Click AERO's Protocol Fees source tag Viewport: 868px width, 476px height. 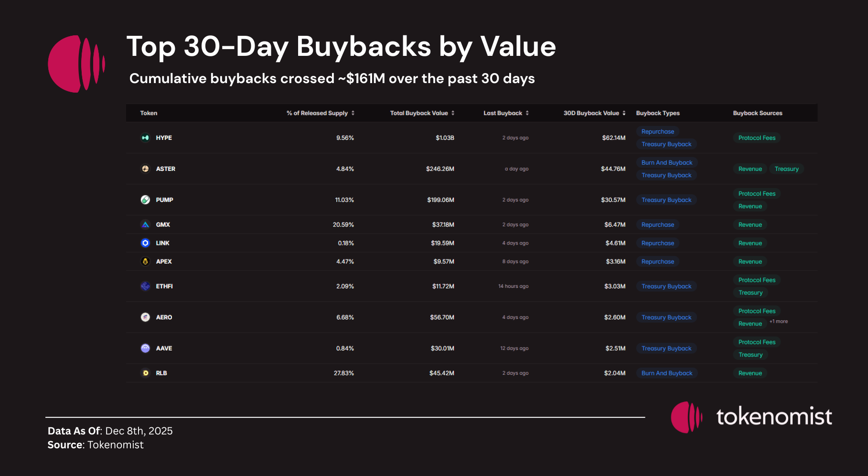pos(757,311)
